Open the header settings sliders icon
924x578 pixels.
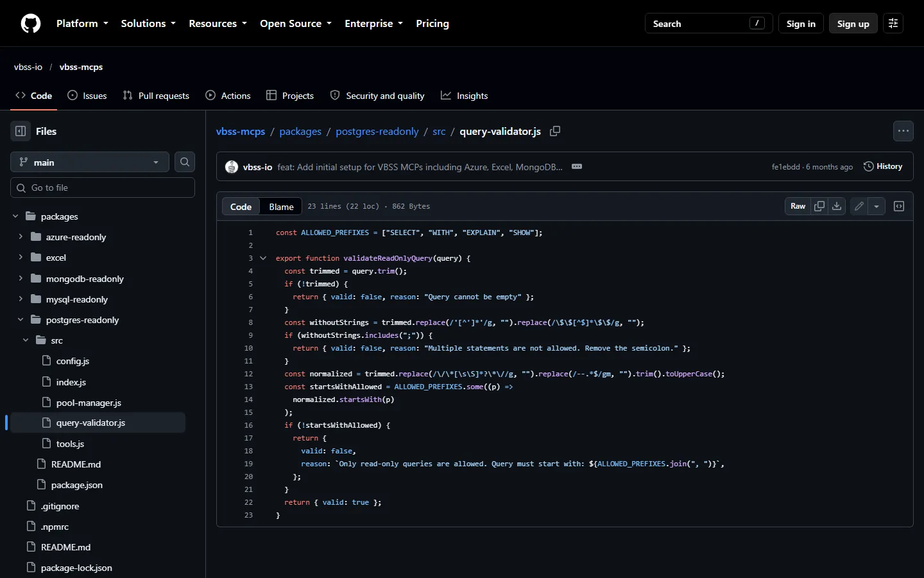[893, 23]
